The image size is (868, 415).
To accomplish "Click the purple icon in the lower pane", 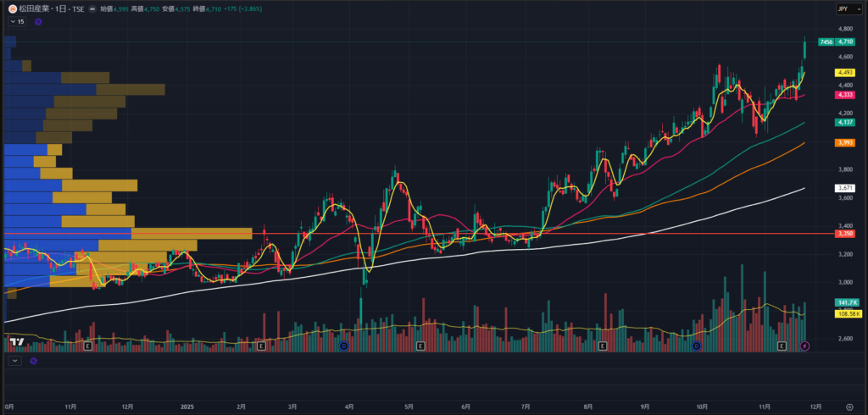I will click(x=34, y=361).
